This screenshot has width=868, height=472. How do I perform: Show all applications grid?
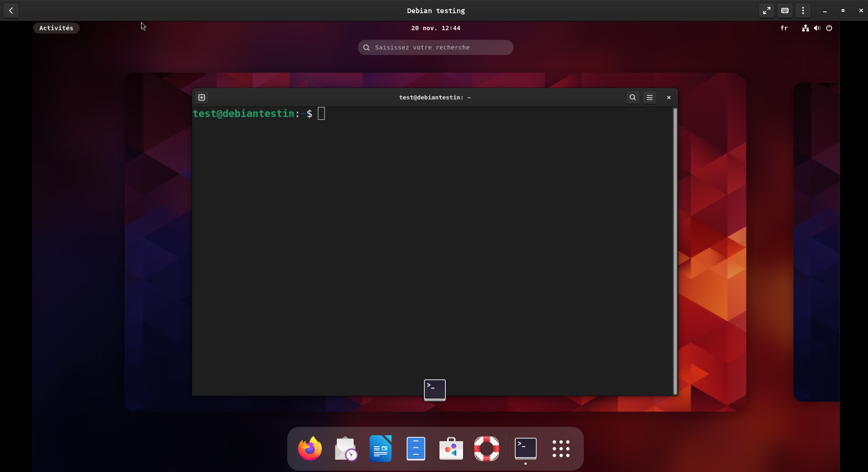pyautogui.click(x=561, y=449)
